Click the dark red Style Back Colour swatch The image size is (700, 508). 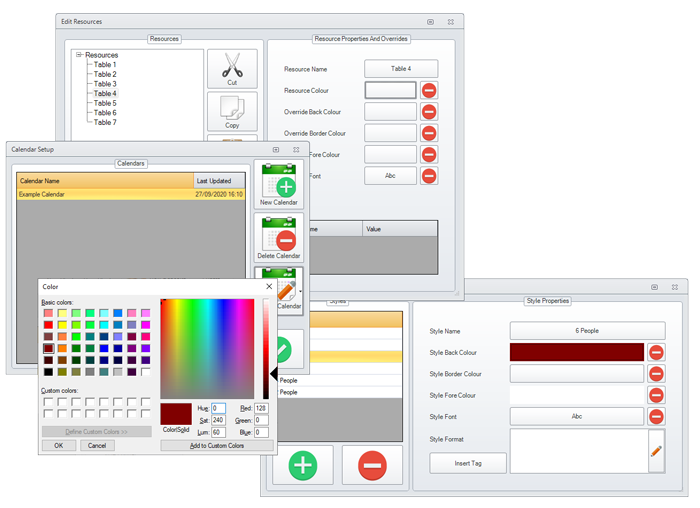tap(577, 352)
